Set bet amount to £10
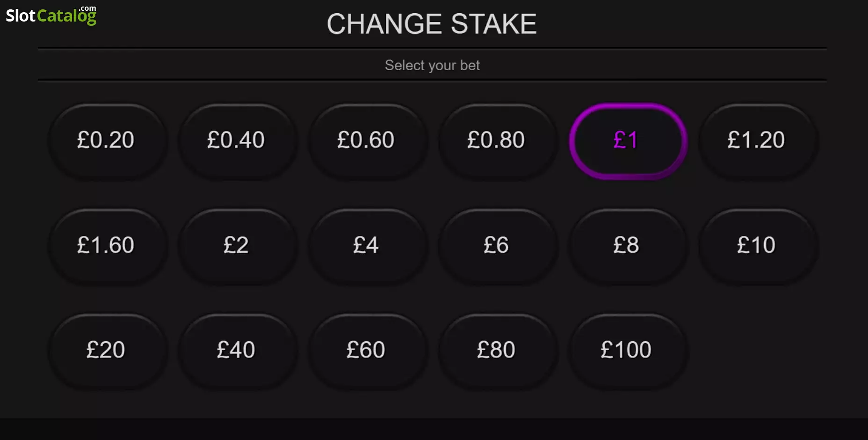The height and width of the screenshot is (440, 868). tap(757, 246)
